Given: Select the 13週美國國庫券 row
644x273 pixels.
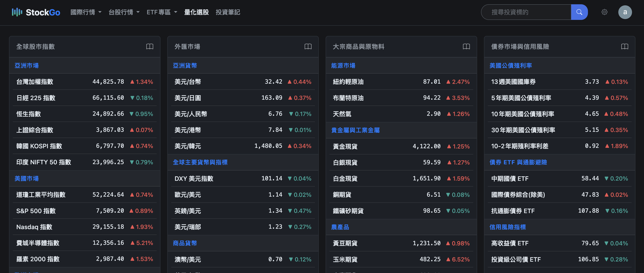Looking at the screenshot, I should click(x=559, y=82).
